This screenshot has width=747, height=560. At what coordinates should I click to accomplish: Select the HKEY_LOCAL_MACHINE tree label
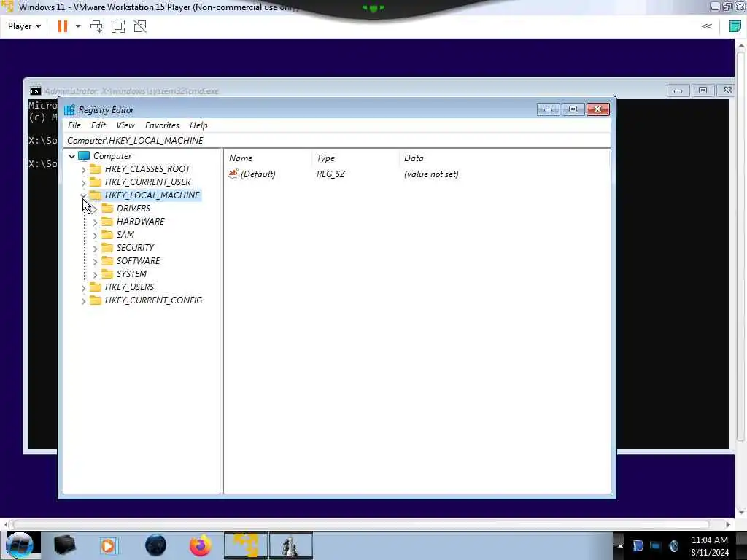pyautogui.click(x=152, y=195)
